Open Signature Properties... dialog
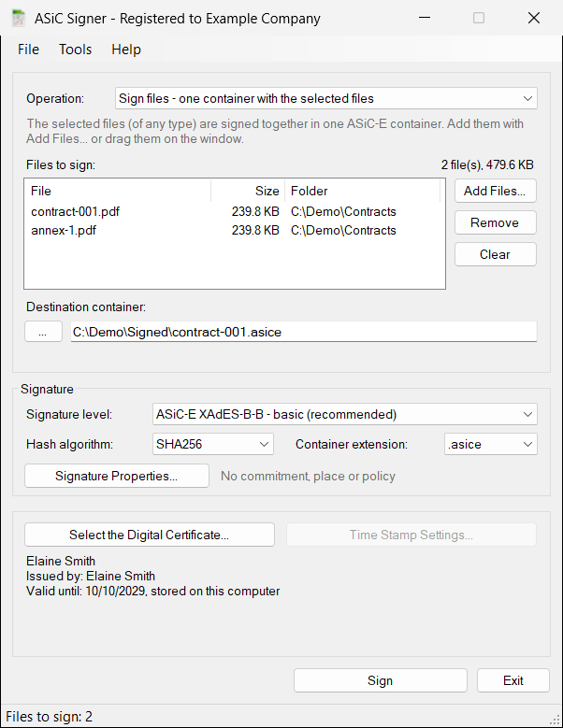Screen dimensions: 563x728 (117, 476)
